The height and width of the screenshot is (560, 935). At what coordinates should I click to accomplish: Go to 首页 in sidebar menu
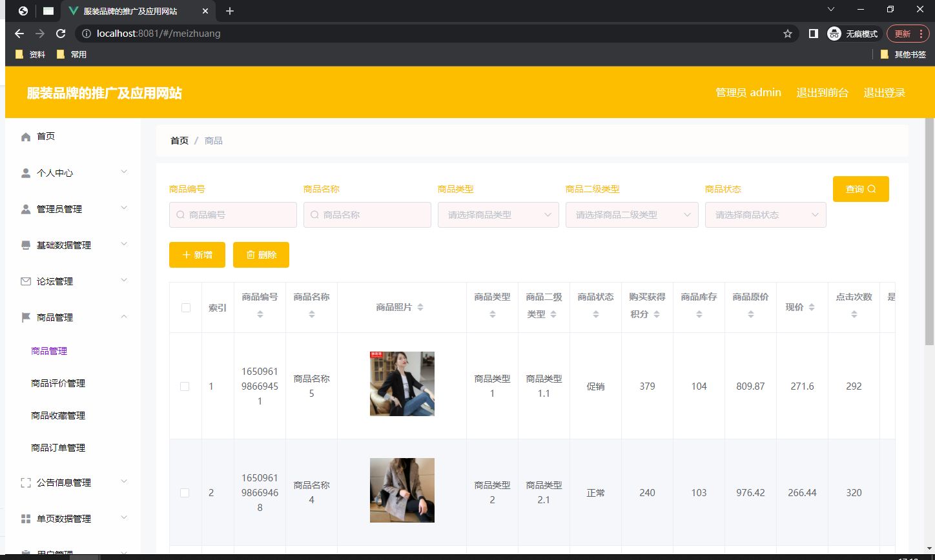tap(46, 136)
